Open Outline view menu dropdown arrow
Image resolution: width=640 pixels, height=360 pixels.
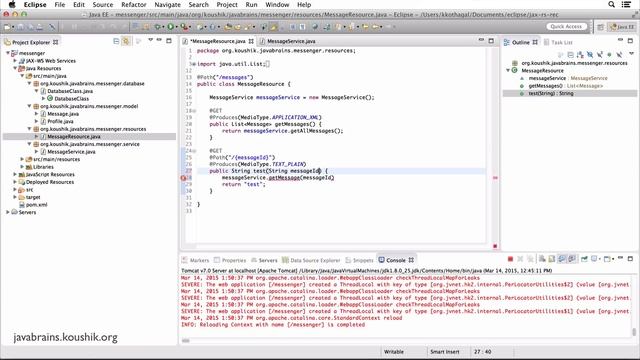pos(631,53)
